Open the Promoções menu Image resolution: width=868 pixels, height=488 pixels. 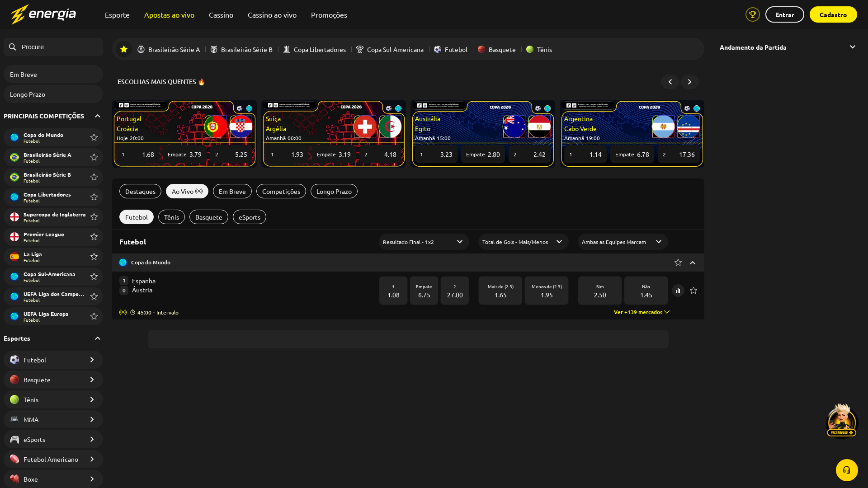pos(329,15)
